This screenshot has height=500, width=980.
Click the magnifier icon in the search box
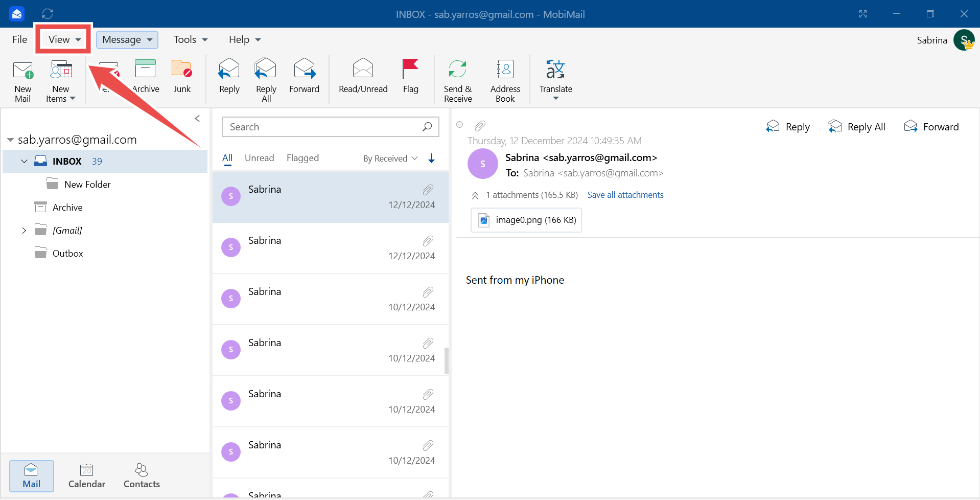427,127
